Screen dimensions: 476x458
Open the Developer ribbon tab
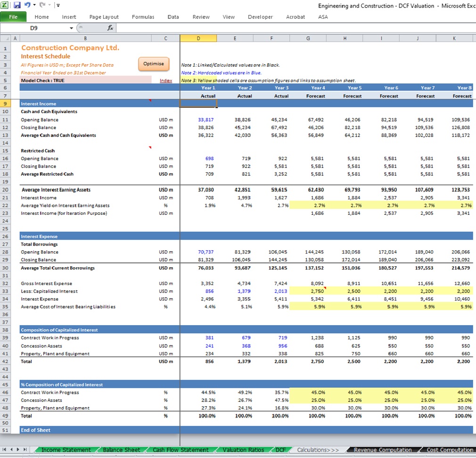(260, 17)
